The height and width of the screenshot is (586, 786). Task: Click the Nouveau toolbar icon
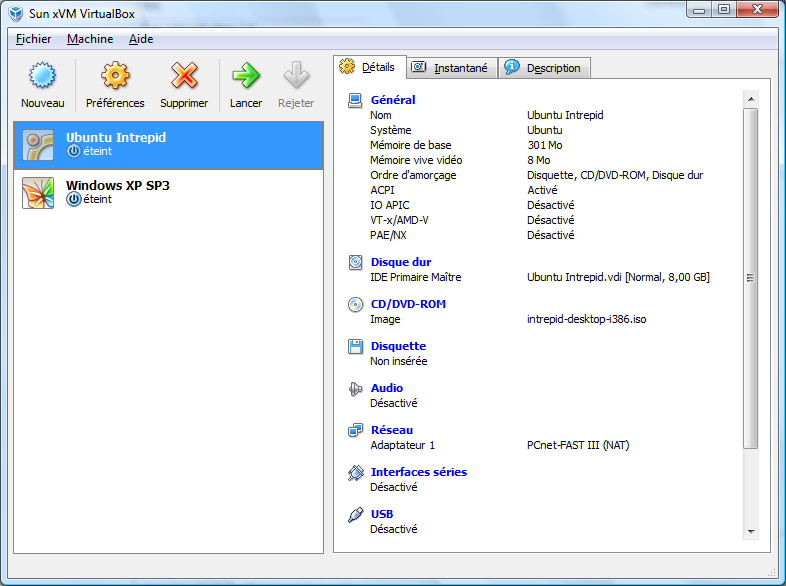click(x=42, y=77)
